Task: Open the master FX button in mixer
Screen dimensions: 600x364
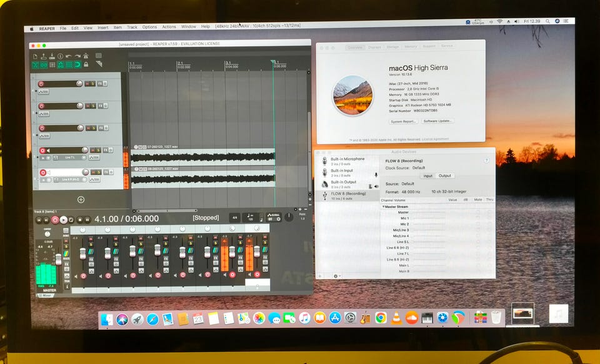Action: click(66, 264)
